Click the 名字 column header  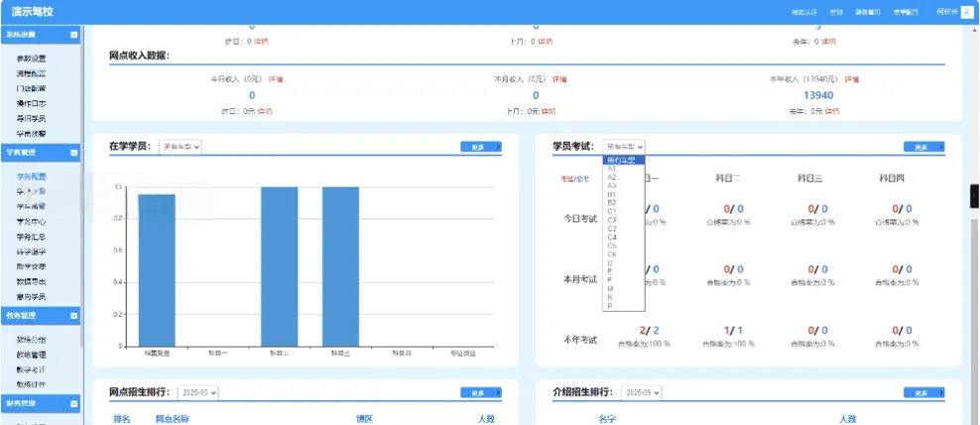coord(607,419)
